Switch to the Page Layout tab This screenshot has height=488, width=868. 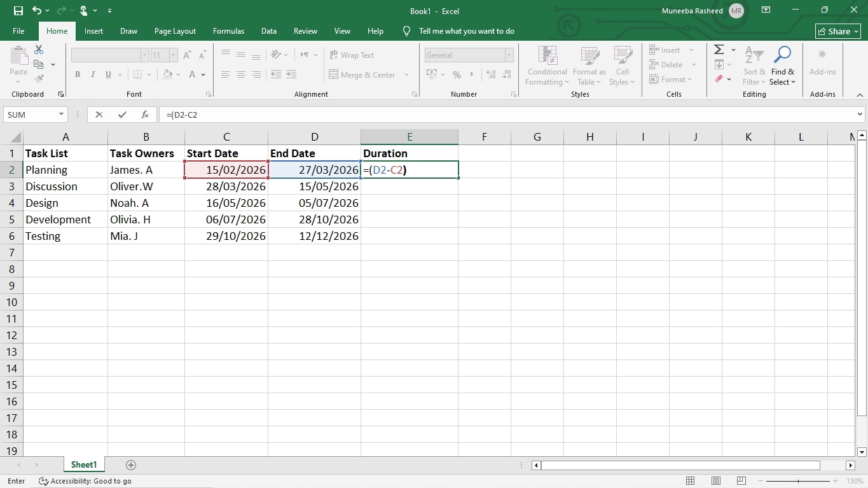(175, 31)
